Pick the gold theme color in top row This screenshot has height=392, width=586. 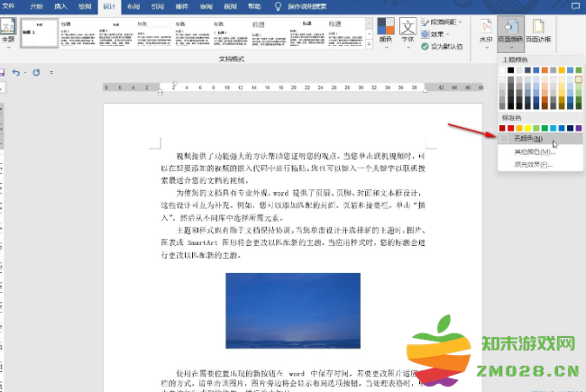pyautogui.click(x=562, y=70)
